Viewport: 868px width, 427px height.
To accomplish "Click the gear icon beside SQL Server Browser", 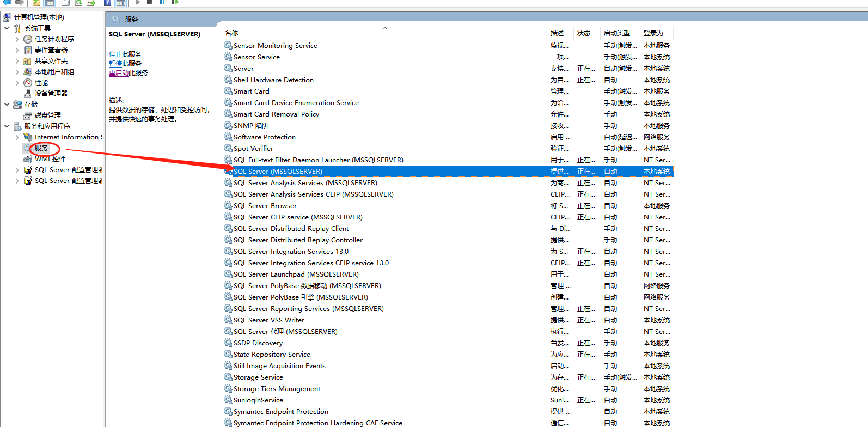I will coord(228,205).
